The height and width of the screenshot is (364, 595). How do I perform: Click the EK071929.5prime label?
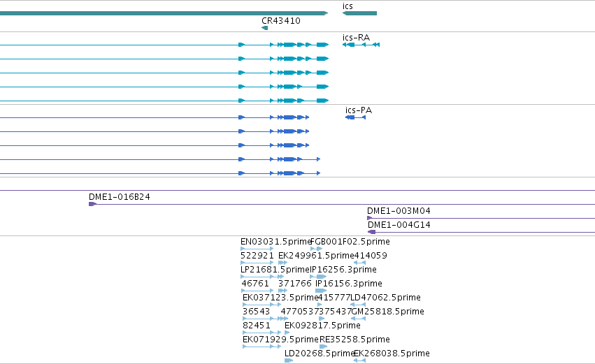tap(280, 340)
